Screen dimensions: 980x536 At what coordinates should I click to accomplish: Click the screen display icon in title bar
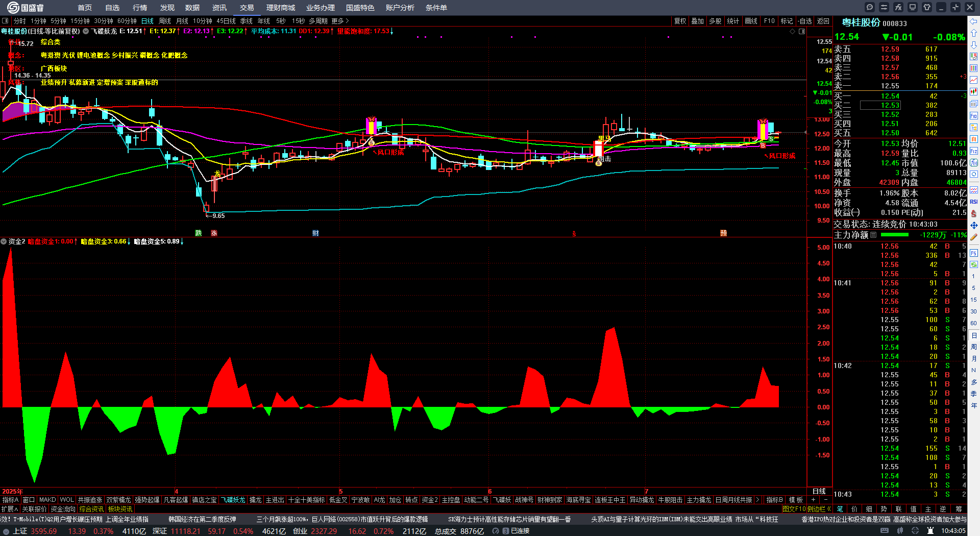point(913,7)
